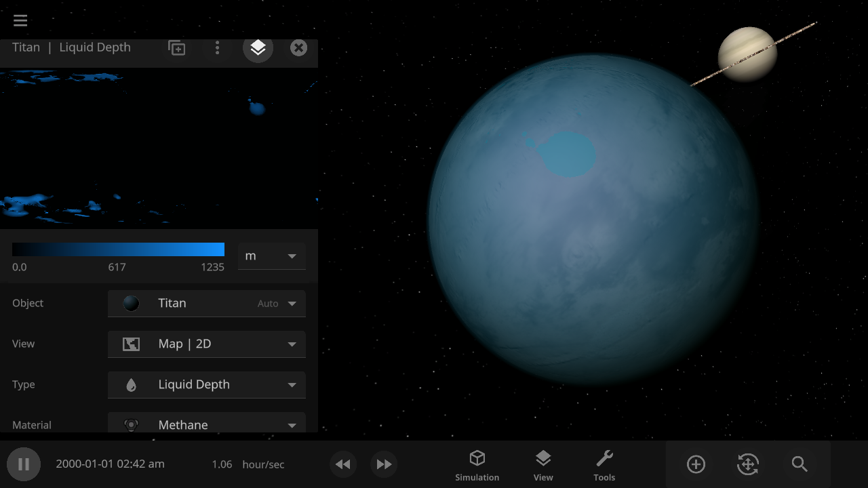Viewport: 868px width, 488px height.
Task: Select Titan moon in the 3D view
Action: [x=593, y=220]
